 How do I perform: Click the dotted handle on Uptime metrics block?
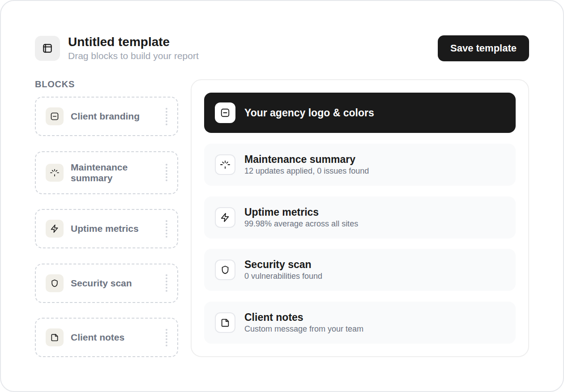[x=167, y=229]
